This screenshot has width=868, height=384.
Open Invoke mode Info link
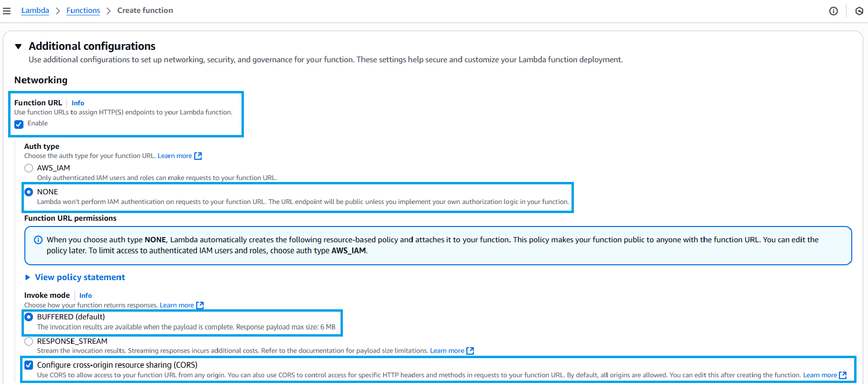coord(86,295)
